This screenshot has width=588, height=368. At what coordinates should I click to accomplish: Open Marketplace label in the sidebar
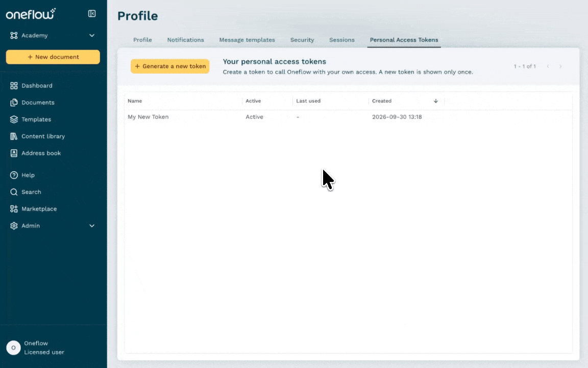39,209
